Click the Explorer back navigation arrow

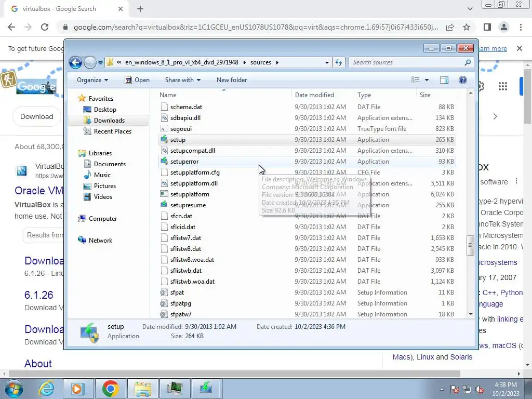76,62
